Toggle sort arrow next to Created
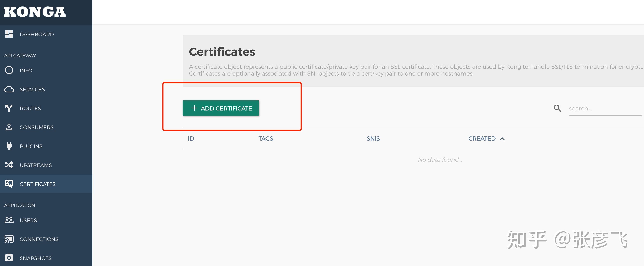 (x=502, y=139)
